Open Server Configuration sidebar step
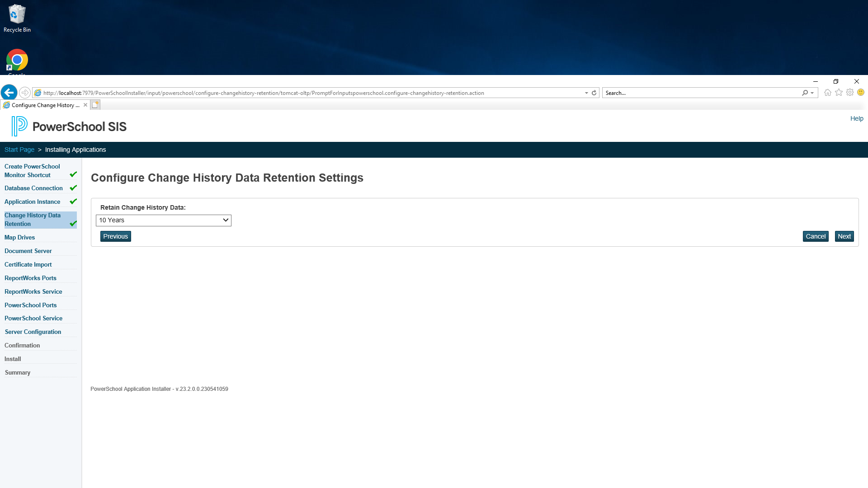This screenshot has height=488, width=868. (33, 332)
